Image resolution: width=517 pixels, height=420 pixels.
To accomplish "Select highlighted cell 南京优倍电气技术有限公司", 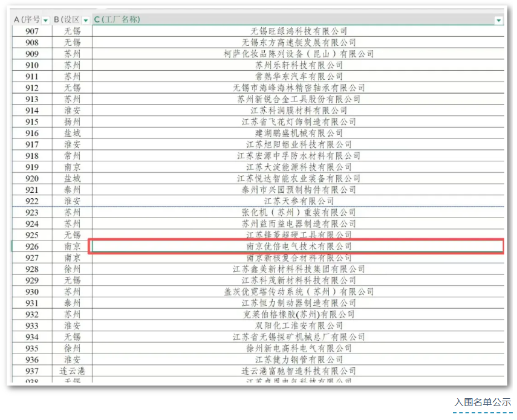I will [x=298, y=247].
